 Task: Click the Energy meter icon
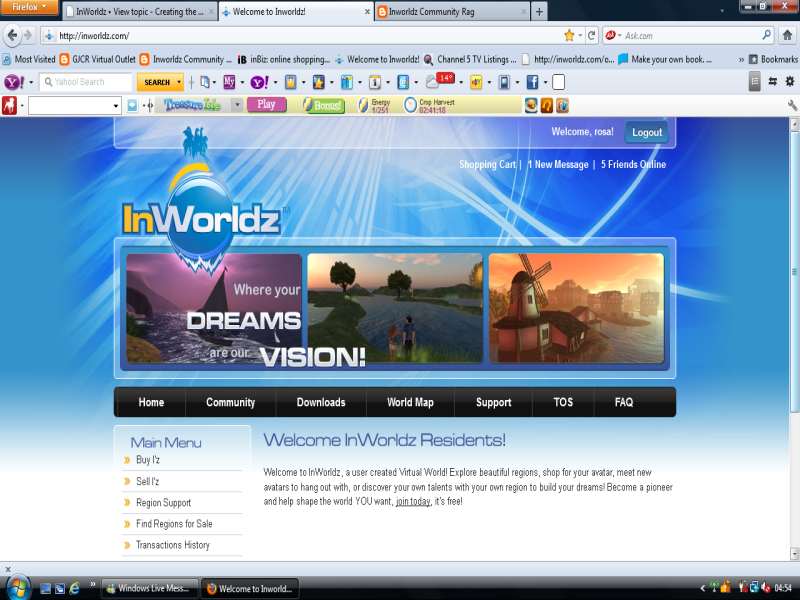click(363, 105)
